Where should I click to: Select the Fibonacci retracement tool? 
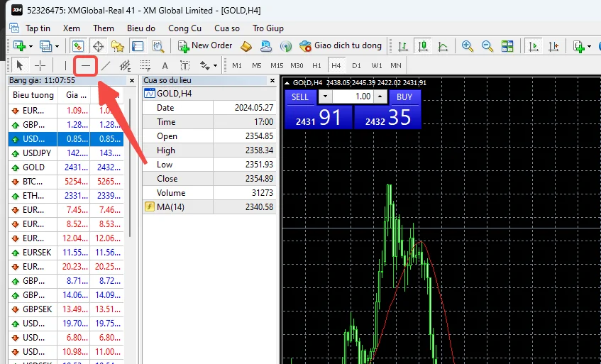(x=145, y=66)
